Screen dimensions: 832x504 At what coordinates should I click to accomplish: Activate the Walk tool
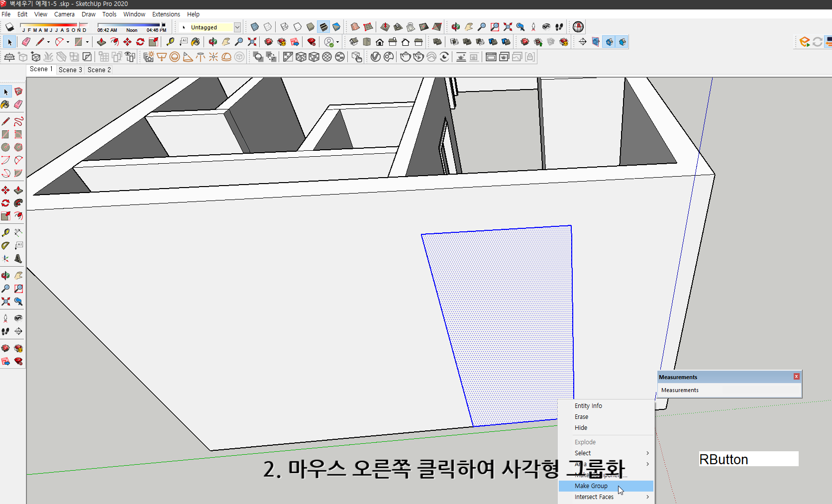(5, 331)
